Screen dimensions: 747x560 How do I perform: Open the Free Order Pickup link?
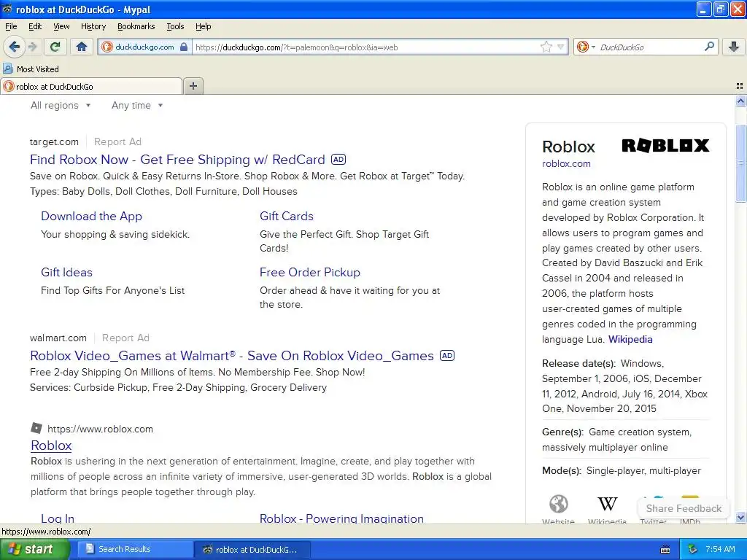tap(309, 273)
